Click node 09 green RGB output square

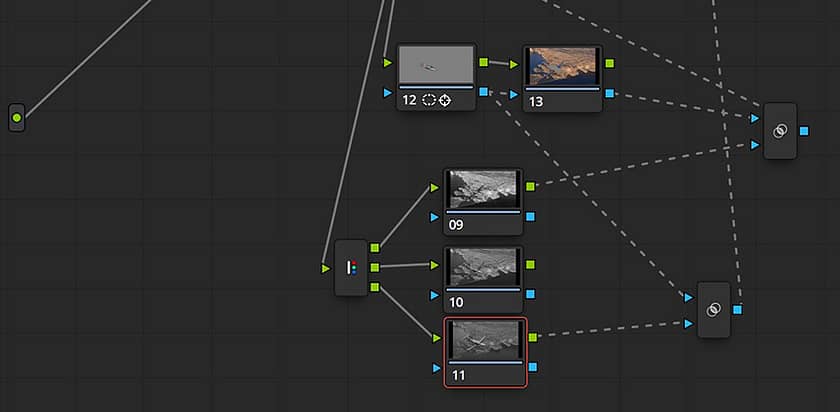coord(530,186)
